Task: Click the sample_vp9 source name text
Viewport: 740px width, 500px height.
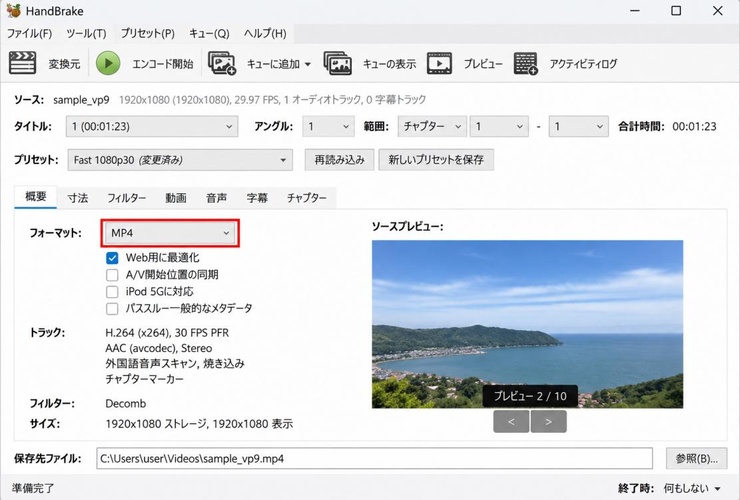Action: point(81,100)
